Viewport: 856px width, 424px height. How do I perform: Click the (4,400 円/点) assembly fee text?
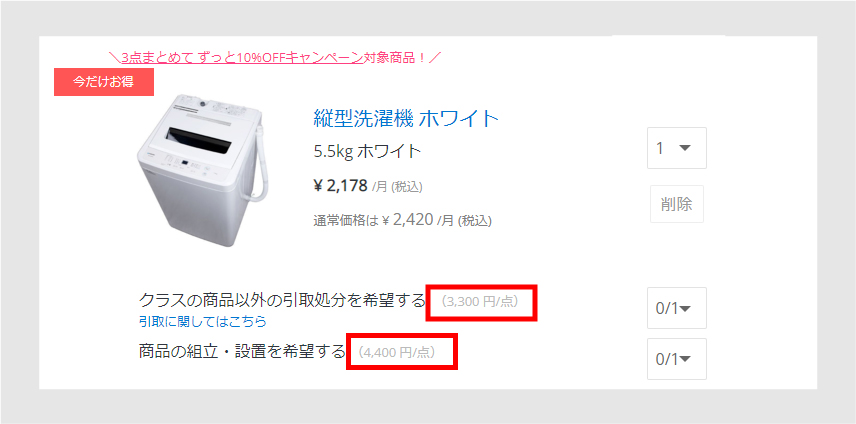(397, 353)
